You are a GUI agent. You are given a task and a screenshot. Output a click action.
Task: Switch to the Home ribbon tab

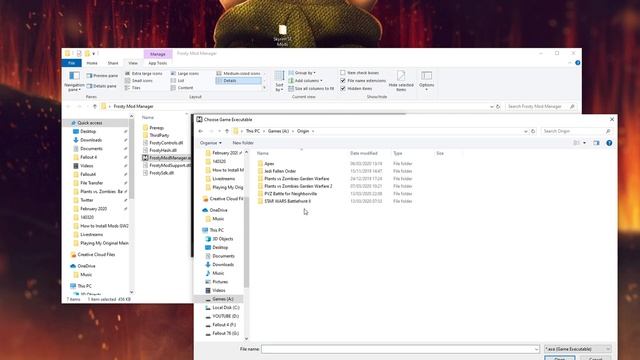(x=92, y=63)
